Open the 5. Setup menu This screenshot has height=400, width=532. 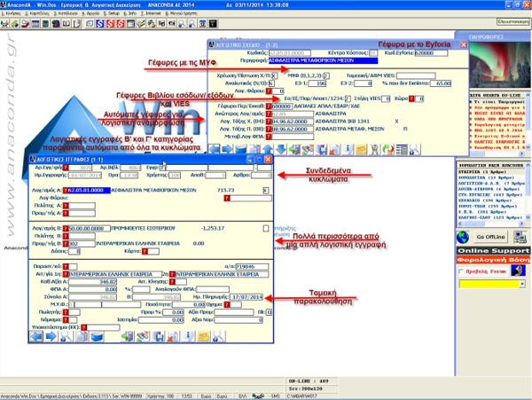pos(112,13)
